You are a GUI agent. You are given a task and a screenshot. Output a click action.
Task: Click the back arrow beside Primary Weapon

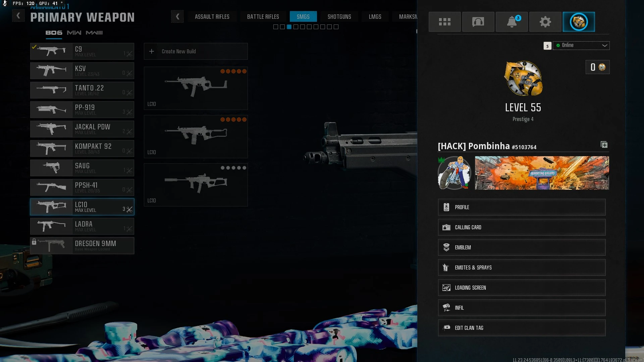(18, 16)
